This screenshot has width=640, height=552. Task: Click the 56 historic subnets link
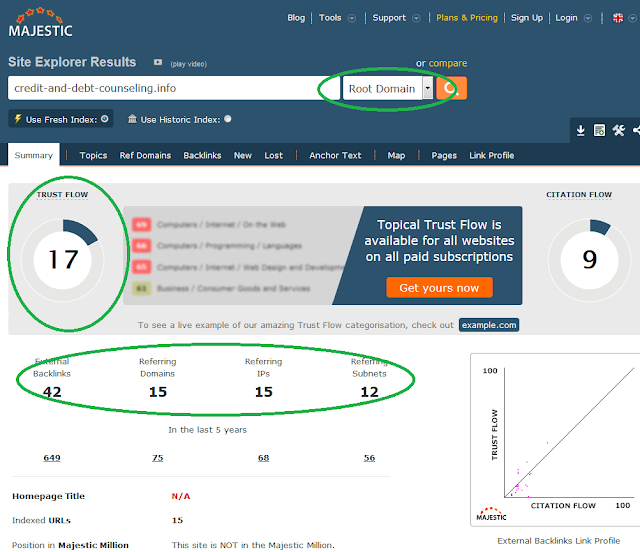click(x=369, y=458)
